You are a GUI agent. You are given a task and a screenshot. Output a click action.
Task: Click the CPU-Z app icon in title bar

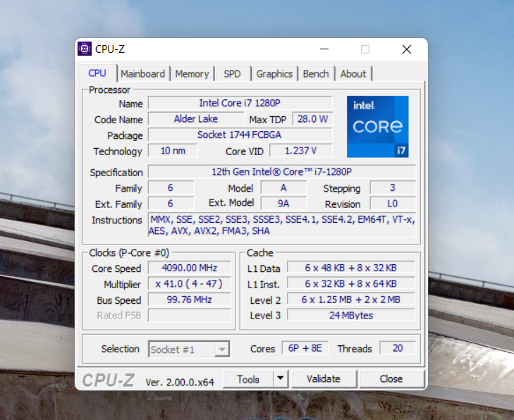click(x=85, y=49)
